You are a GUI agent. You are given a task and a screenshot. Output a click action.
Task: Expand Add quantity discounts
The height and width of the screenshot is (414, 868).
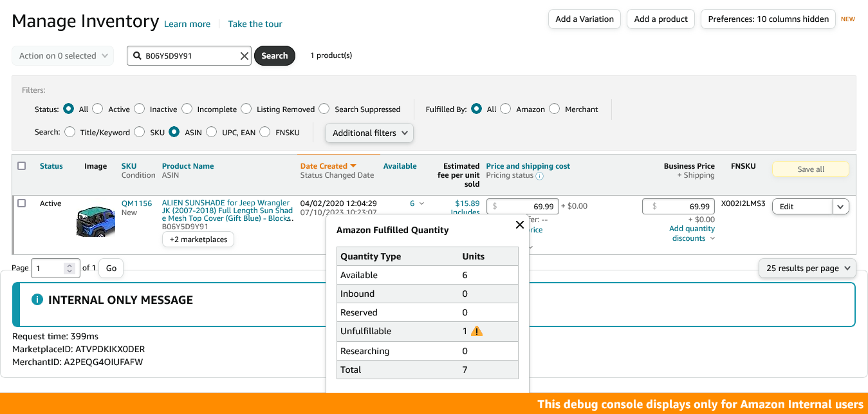pos(692,233)
